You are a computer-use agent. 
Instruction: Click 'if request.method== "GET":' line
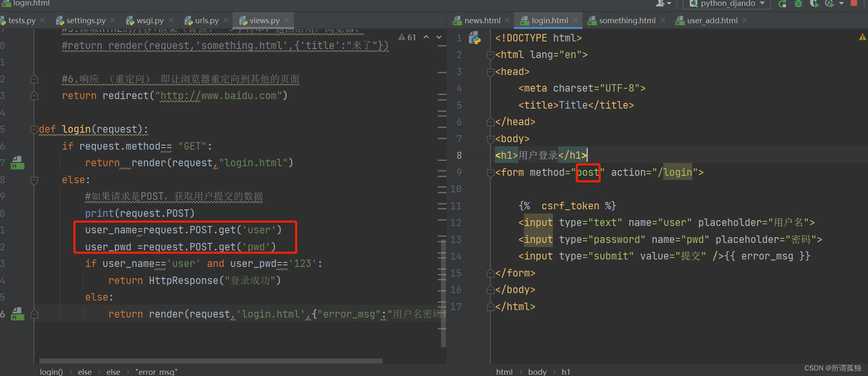click(137, 146)
